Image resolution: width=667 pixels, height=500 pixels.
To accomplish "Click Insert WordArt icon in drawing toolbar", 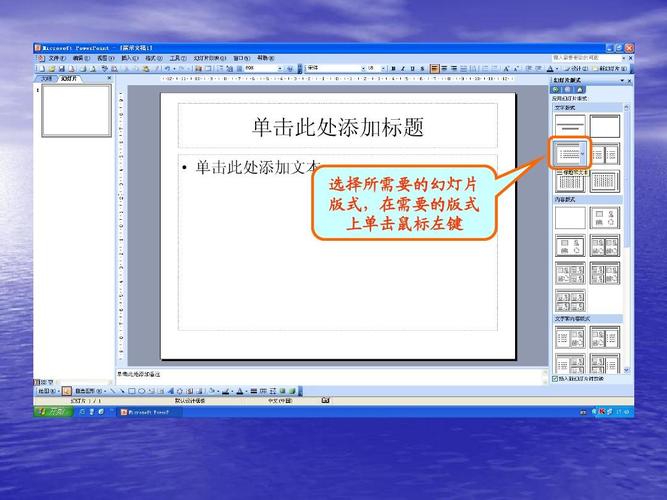I will click(171, 391).
